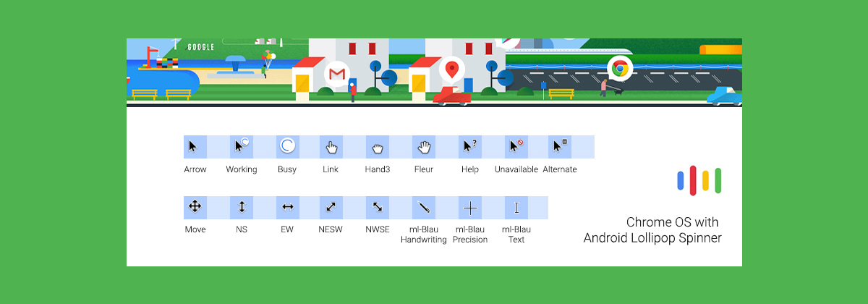The width and height of the screenshot is (868, 304).
Task: Click the "Unavailable" label text
Action: coord(516,169)
